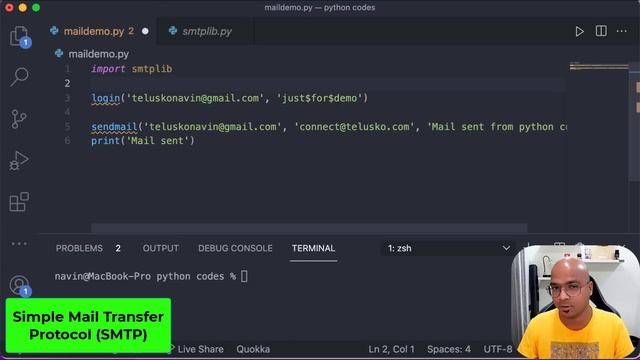Open the Source Control view icon
640x360 pixels.
click(19, 119)
